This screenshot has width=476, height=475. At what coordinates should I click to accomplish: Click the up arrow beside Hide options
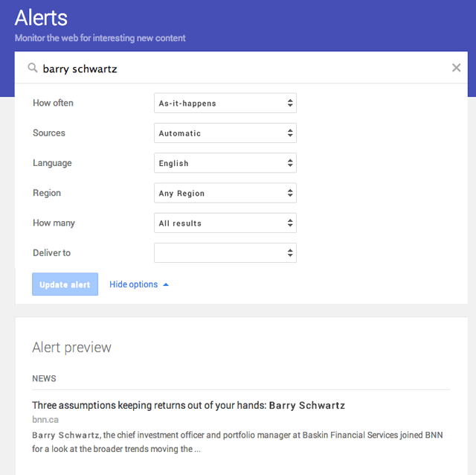pyautogui.click(x=166, y=284)
